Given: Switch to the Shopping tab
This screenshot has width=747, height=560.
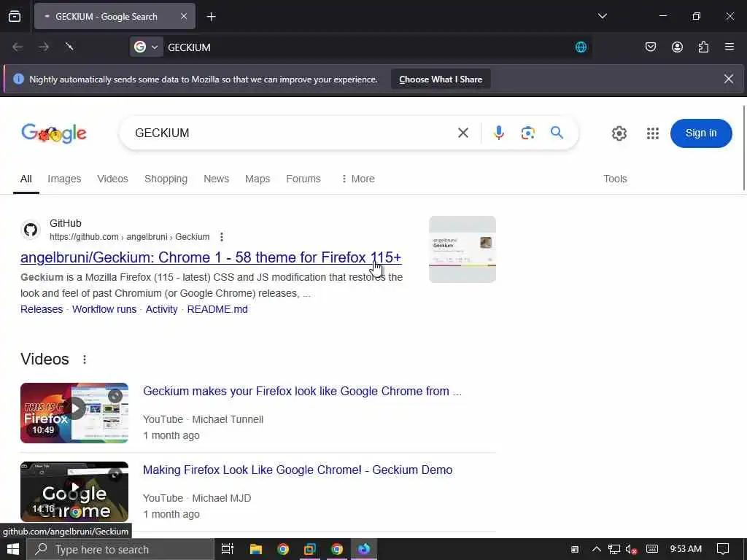Looking at the screenshot, I should (166, 179).
